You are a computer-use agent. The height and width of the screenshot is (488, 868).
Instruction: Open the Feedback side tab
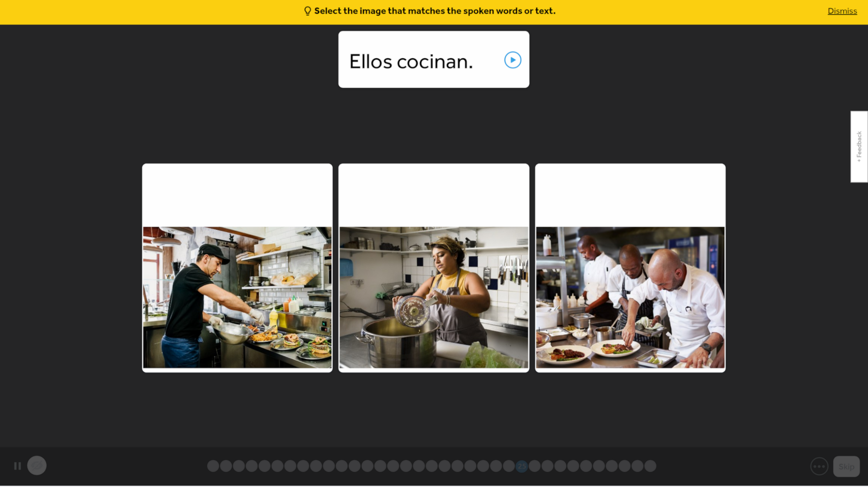(x=859, y=147)
